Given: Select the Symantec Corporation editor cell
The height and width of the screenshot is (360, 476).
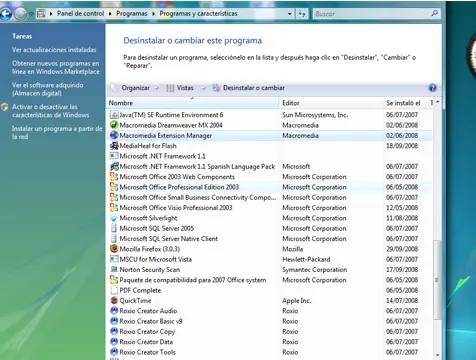Looking at the screenshot, I should (314, 270).
